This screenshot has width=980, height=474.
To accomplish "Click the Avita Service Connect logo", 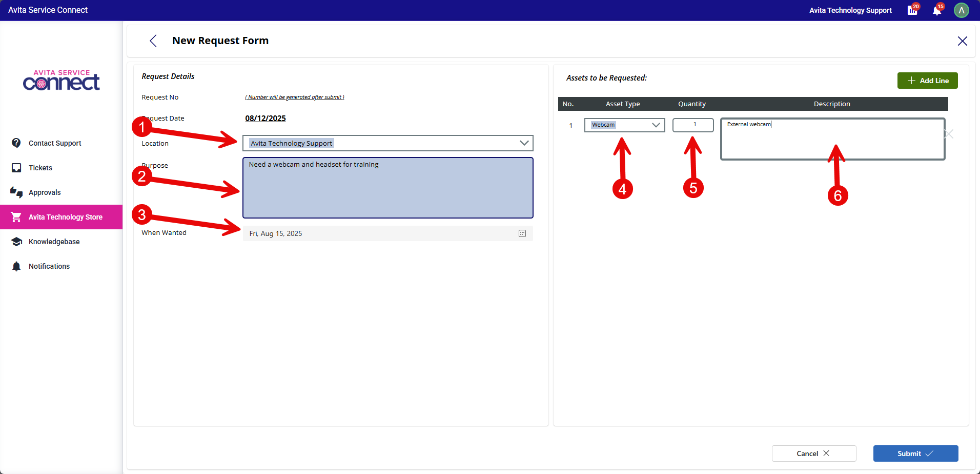I will pos(62,80).
